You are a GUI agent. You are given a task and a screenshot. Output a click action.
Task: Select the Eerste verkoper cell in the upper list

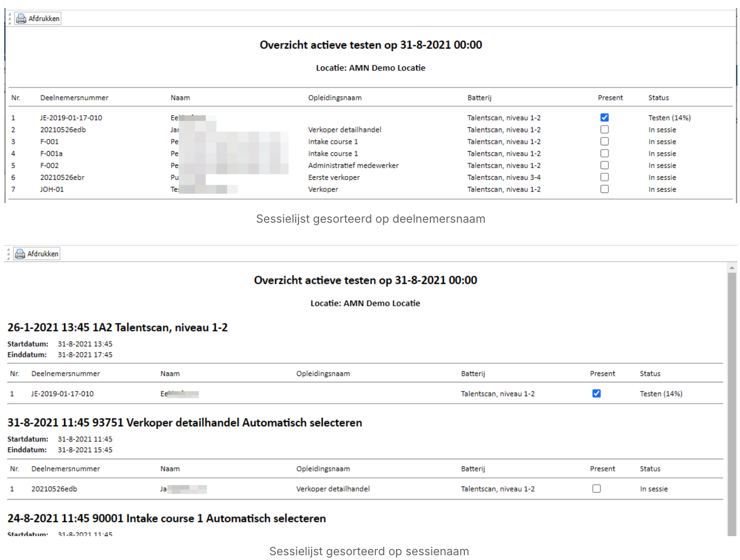[x=334, y=178]
